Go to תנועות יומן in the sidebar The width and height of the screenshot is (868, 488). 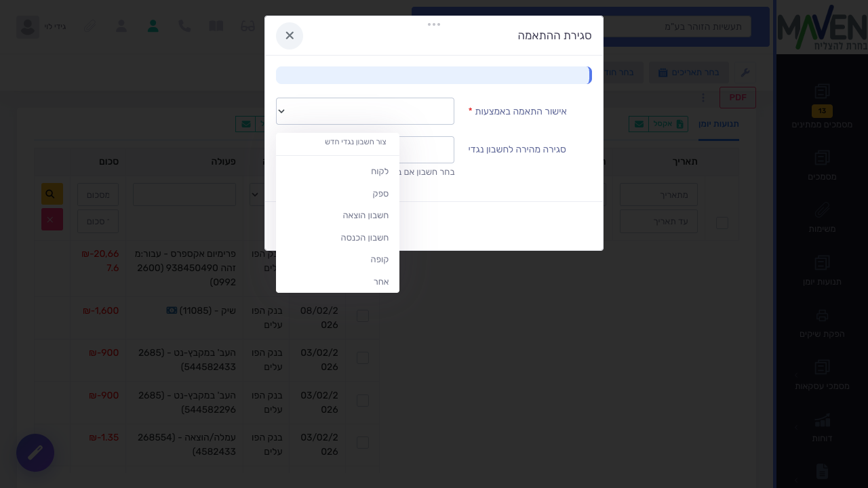[822, 270]
